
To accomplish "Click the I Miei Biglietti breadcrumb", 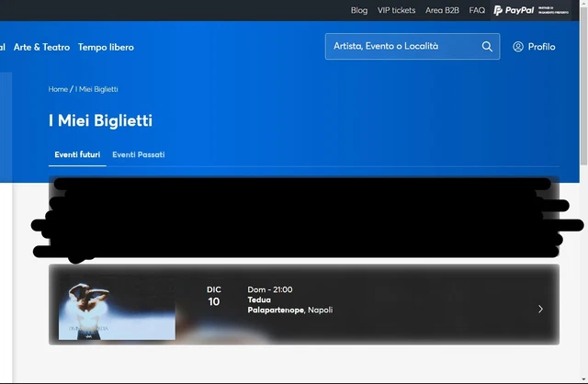I will pyautogui.click(x=96, y=89).
